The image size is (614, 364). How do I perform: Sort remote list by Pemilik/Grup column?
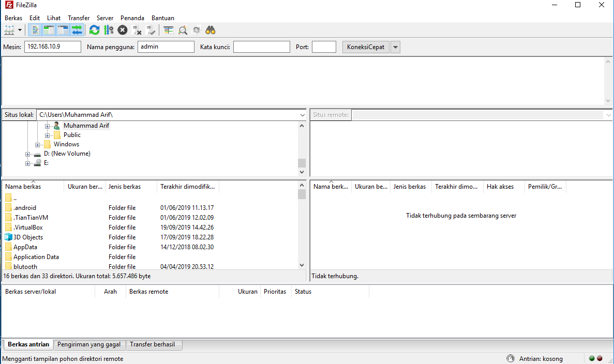tap(545, 187)
